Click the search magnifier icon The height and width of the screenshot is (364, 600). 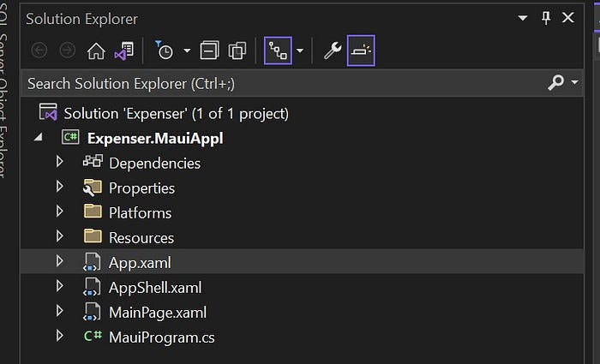pyautogui.click(x=555, y=82)
